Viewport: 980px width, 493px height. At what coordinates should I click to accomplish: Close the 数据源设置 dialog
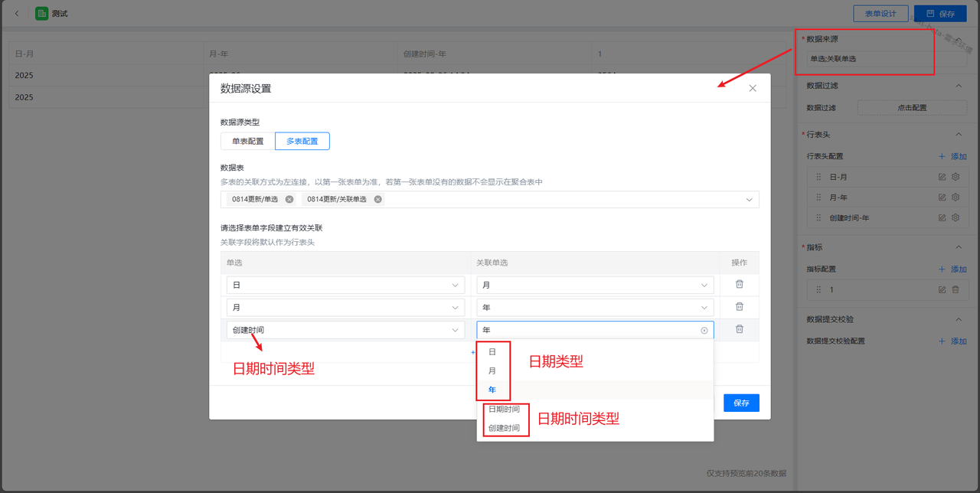pos(753,88)
